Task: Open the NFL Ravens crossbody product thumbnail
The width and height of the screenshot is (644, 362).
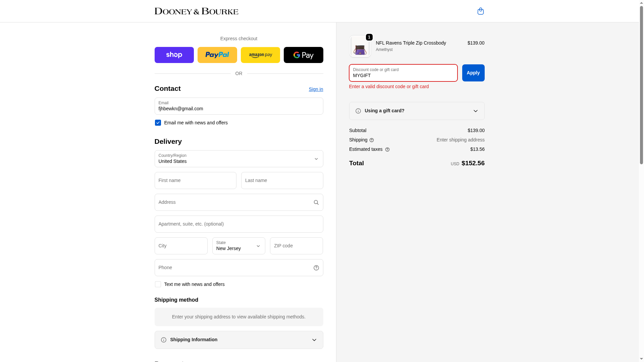Action: [360, 46]
